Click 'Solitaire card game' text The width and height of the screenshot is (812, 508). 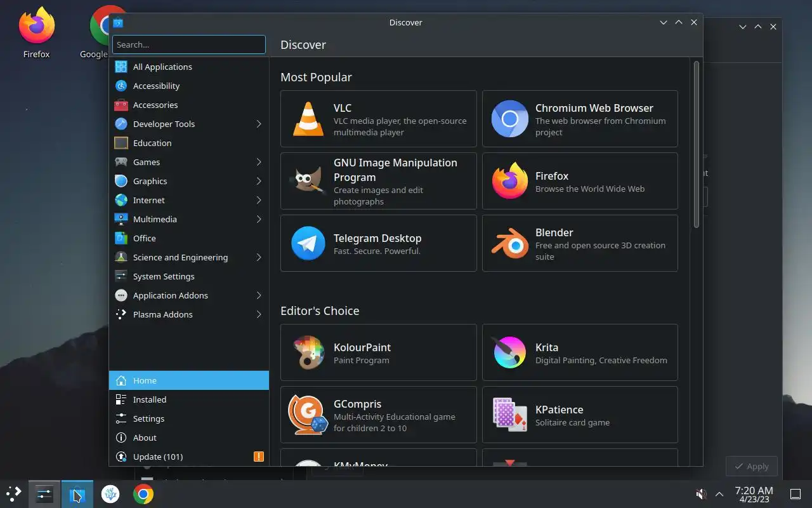pos(572,422)
